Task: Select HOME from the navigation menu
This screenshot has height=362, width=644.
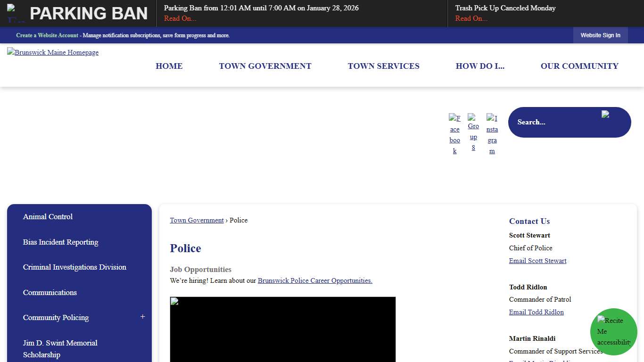Action: [169, 66]
